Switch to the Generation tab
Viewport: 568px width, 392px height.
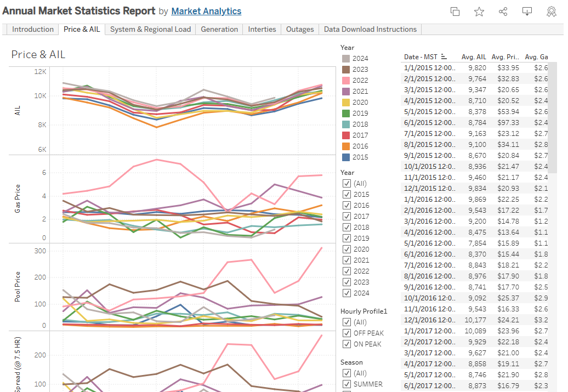(219, 30)
